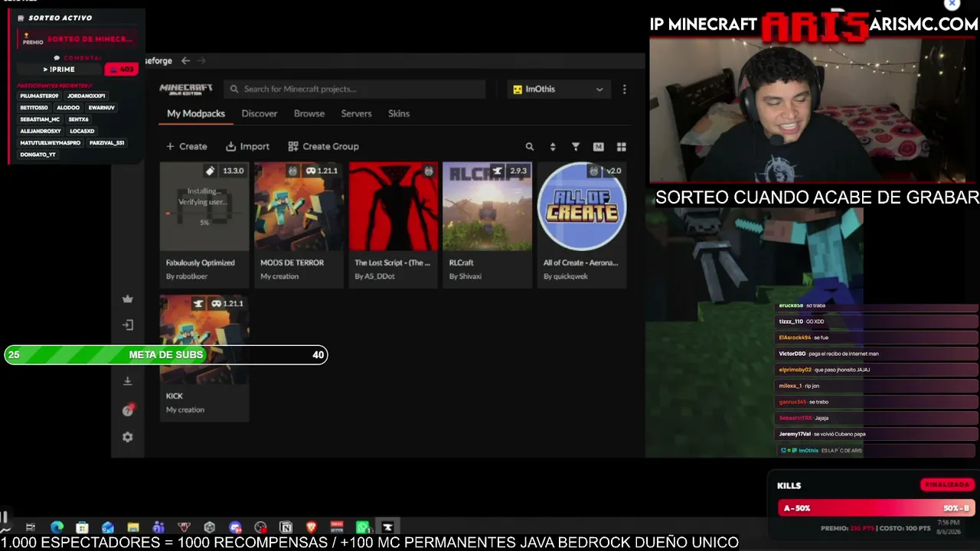Viewport: 980px width, 551px height.
Task: Click the 'By Shivaxi' author link
Action: [465, 276]
